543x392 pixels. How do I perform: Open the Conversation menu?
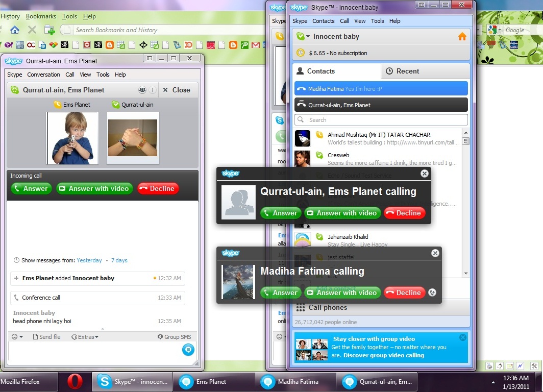point(43,75)
